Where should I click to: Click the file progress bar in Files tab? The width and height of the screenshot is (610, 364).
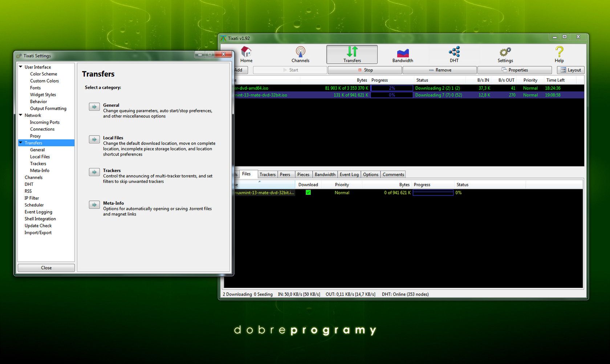point(433,193)
